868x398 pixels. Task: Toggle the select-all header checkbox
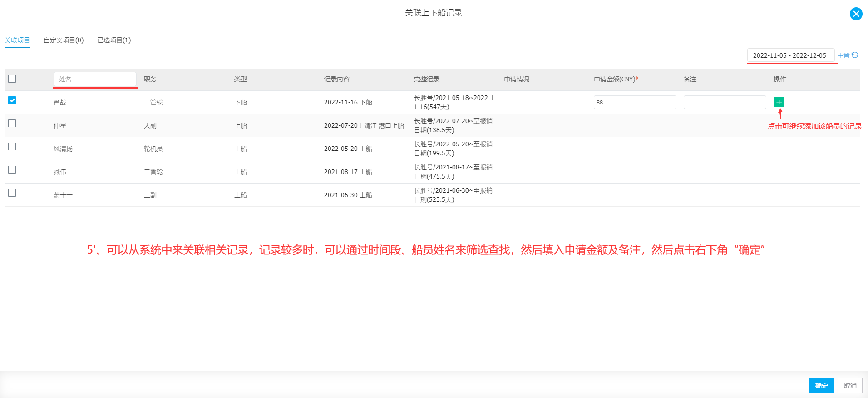[x=12, y=79]
